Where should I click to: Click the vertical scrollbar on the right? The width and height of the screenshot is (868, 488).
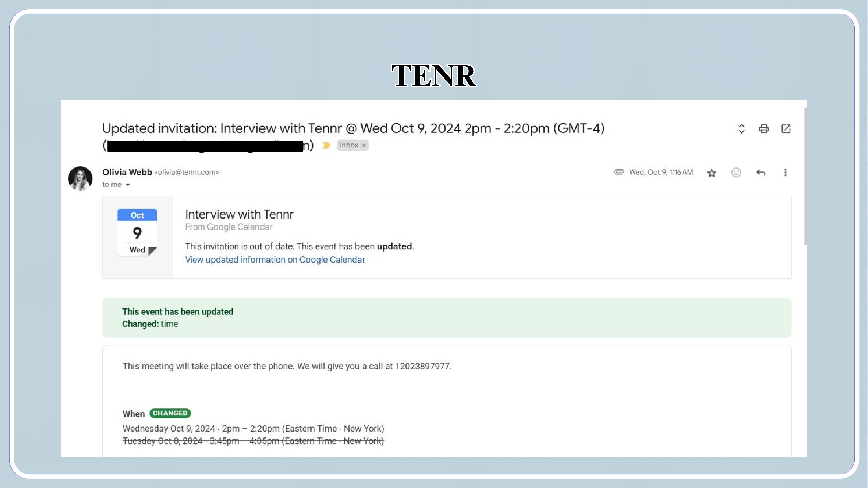(805, 176)
